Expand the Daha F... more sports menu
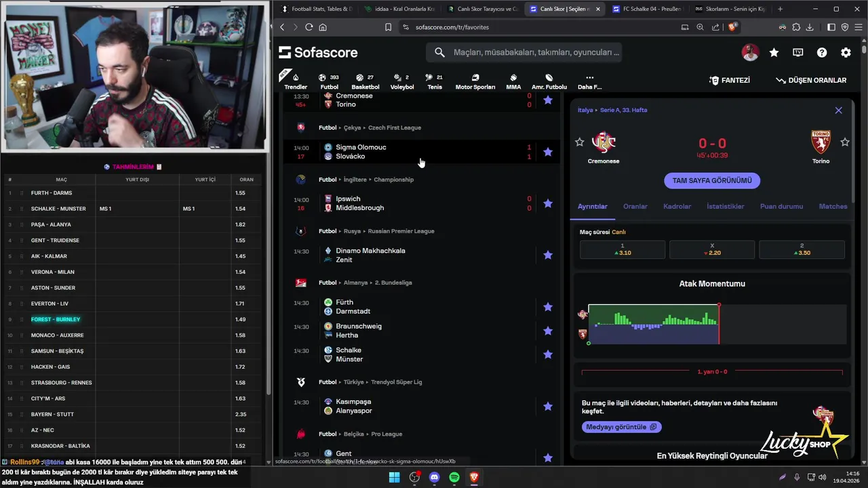Screen dimensions: 868x488 click(x=589, y=81)
